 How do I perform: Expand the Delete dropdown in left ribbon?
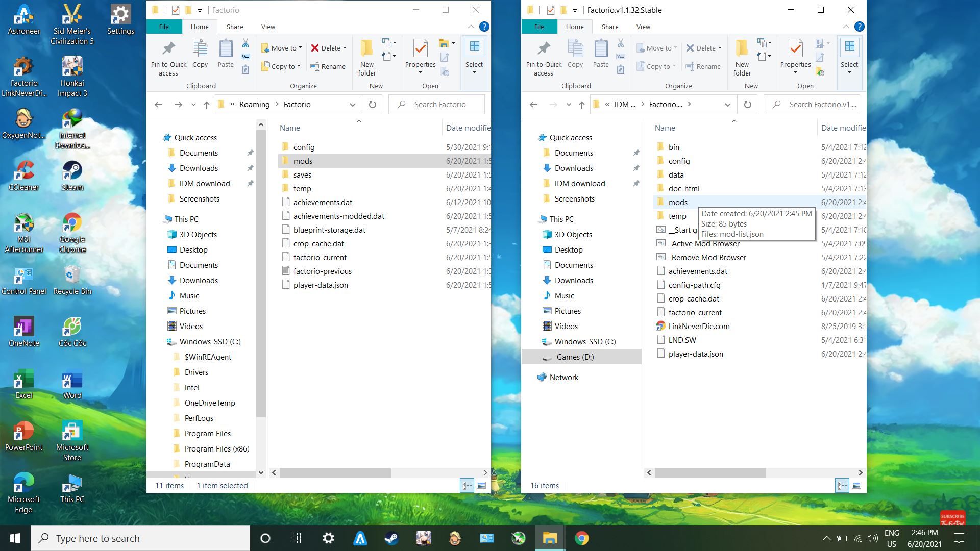[x=345, y=48]
